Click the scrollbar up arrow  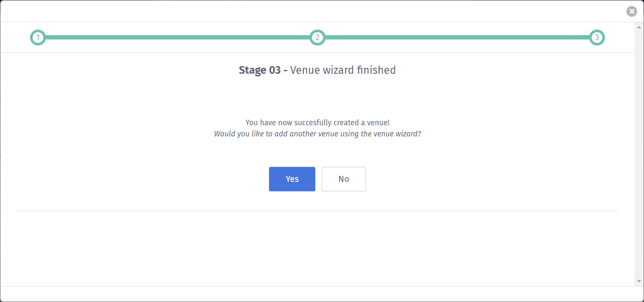[639, 27]
